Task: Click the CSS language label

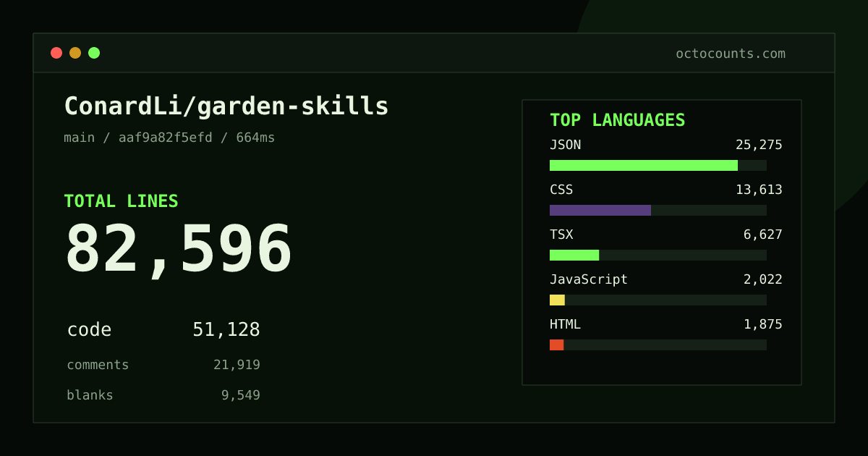Action: 561,190
